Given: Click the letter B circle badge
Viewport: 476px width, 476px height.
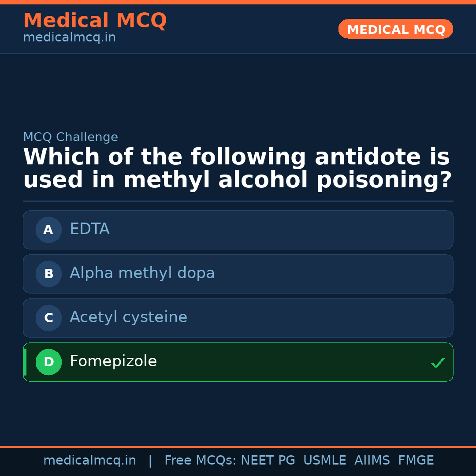Looking at the screenshot, I should click(48, 274).
